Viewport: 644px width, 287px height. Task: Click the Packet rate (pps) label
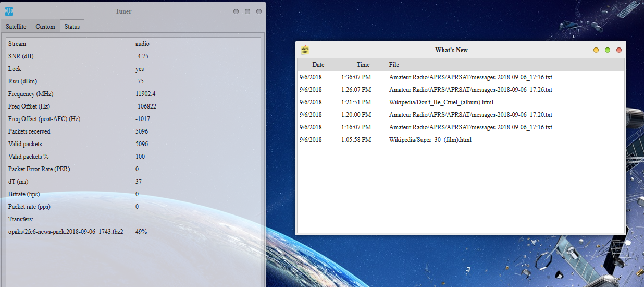[x=29, y=207]
